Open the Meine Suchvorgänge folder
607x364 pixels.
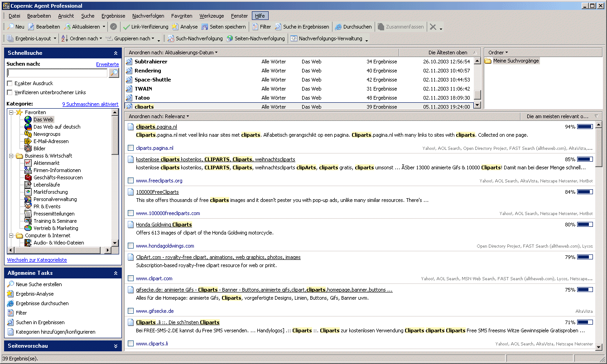(516, 61)
